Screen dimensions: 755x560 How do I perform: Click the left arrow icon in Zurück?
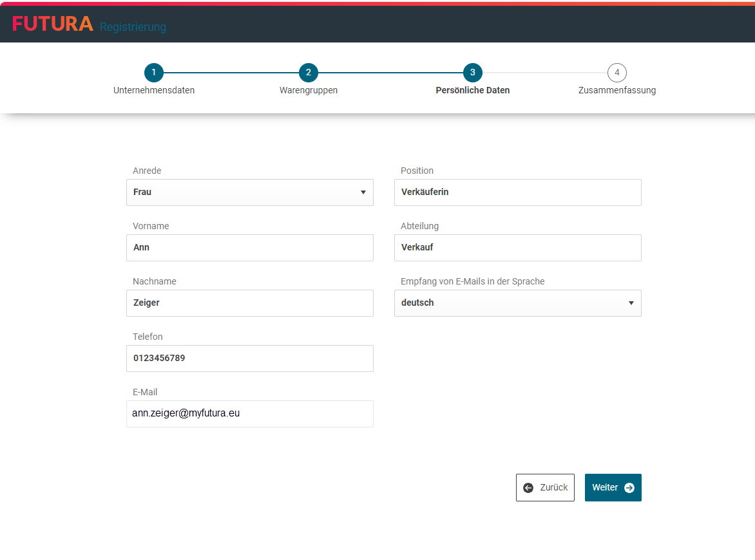[x=528, y=488]
